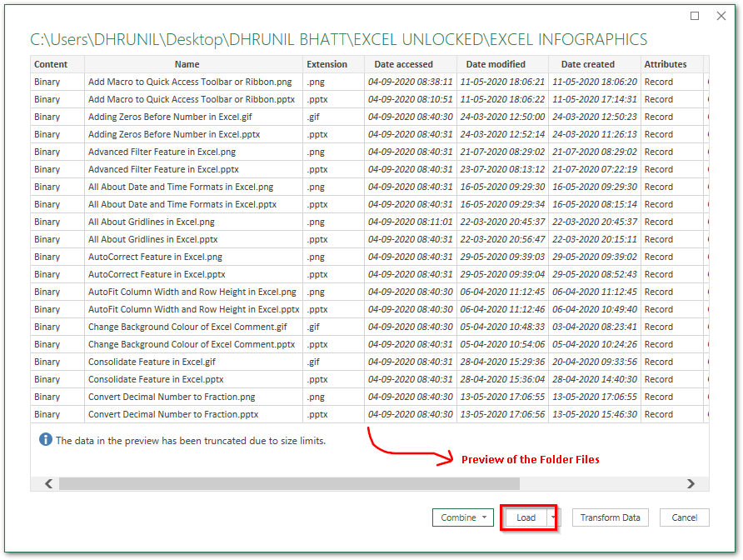Select 'All About Date and Time Formats in Excel.pptx'

point(182,204)
